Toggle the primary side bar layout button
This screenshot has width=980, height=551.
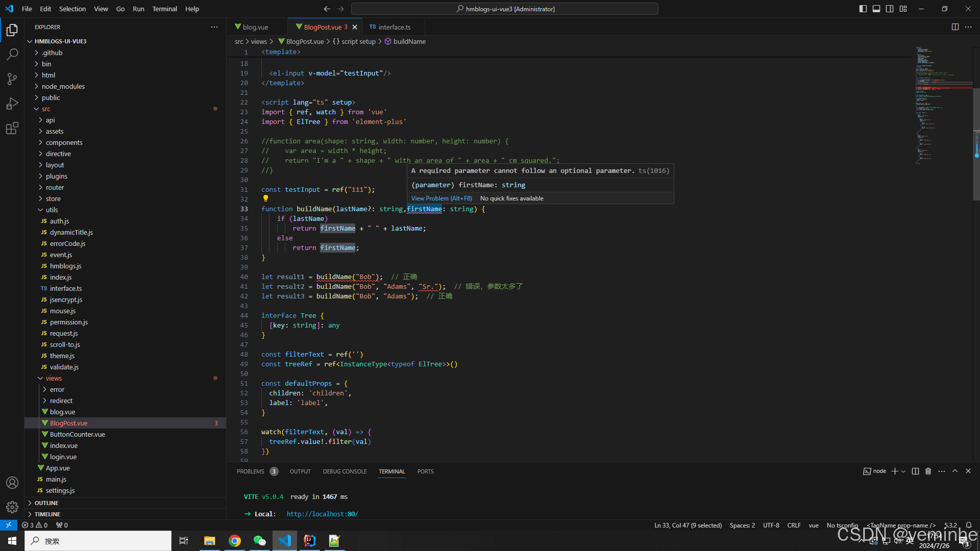click(x=863, y=9)
